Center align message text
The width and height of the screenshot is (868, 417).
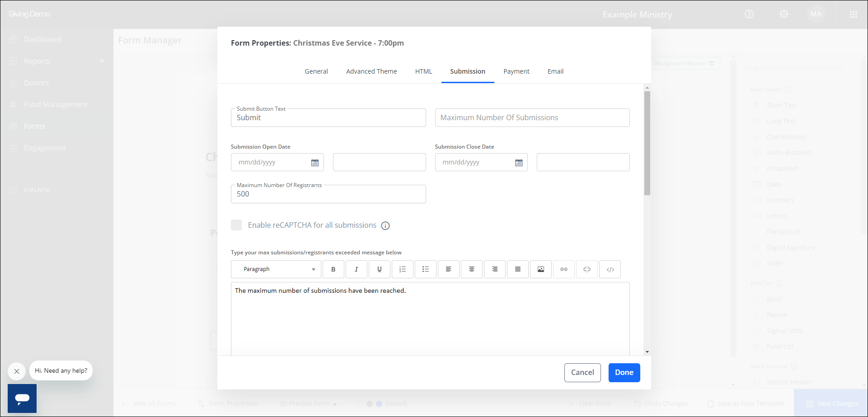pos(472,269)
